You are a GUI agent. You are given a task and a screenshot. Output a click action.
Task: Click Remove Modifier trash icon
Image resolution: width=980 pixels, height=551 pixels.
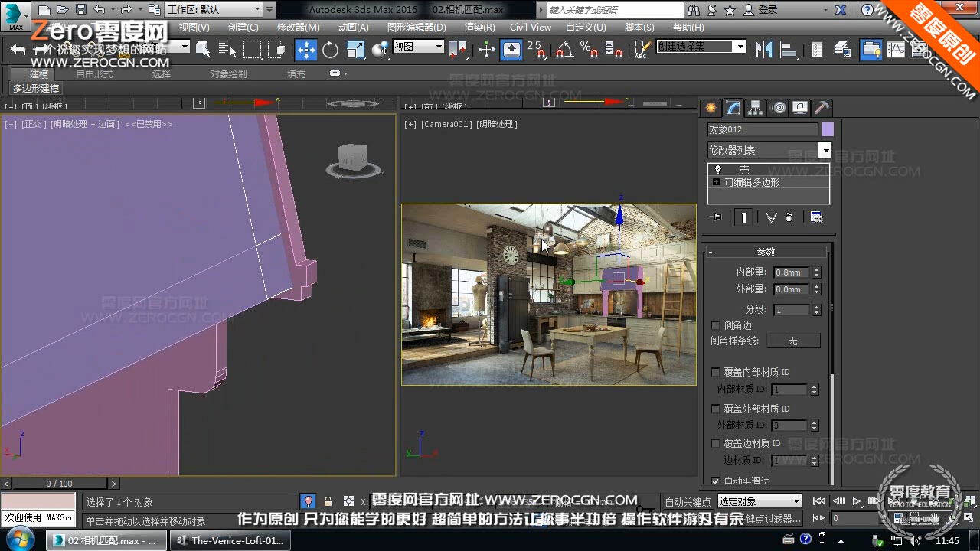point(789,217)
